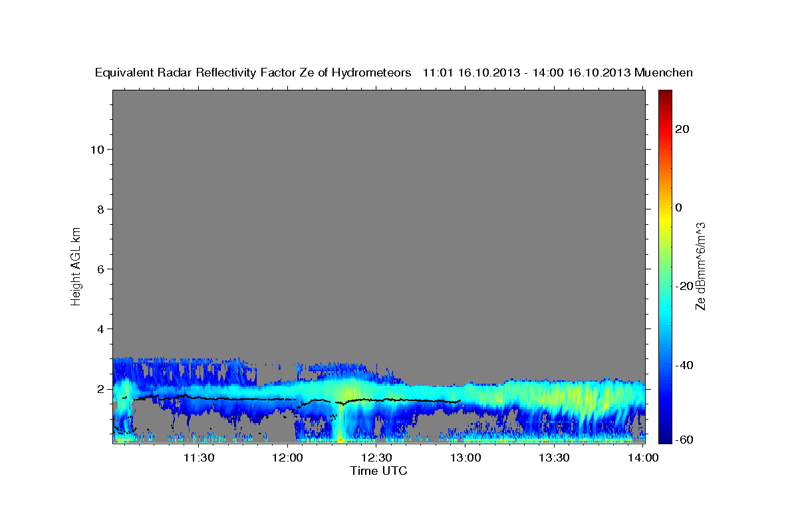798x532 pixels.
Task: Click the 13:30 tick label on the time axis
Action: (554, 458)
